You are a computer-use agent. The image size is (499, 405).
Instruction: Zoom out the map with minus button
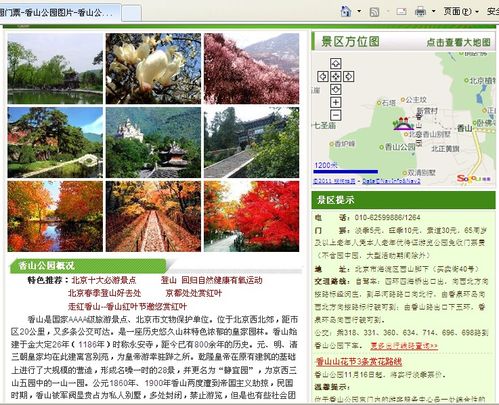(336, 115)
